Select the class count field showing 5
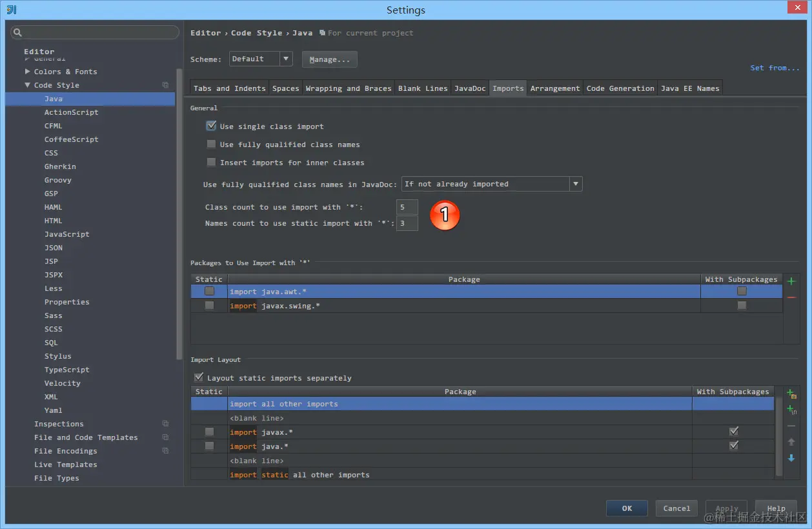812x529 pixels. (407, 206)
